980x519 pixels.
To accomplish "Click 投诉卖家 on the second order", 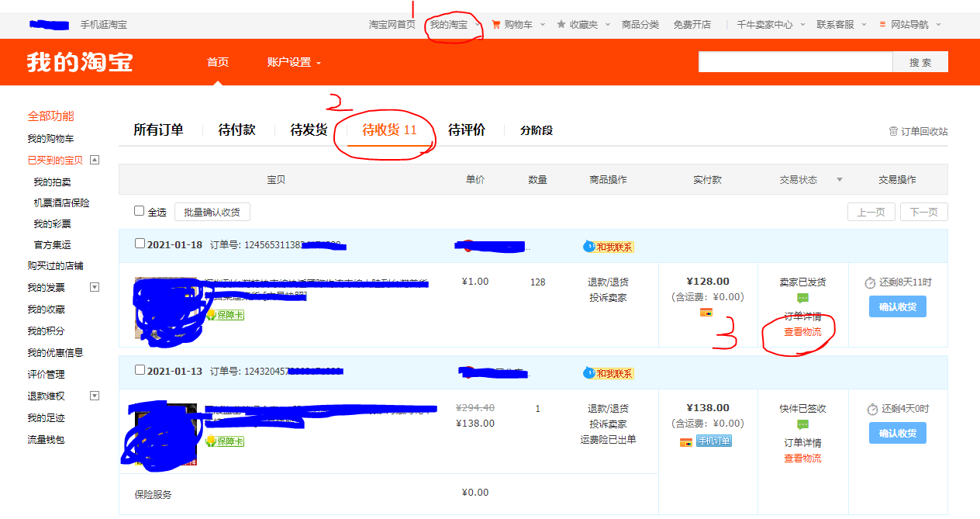I will [608, 424].
